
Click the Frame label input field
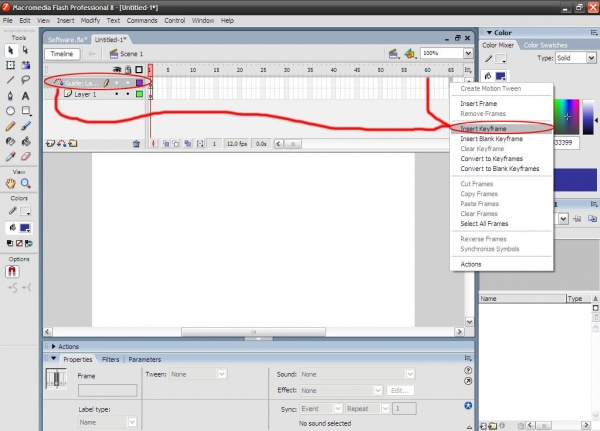pos(108,390)
